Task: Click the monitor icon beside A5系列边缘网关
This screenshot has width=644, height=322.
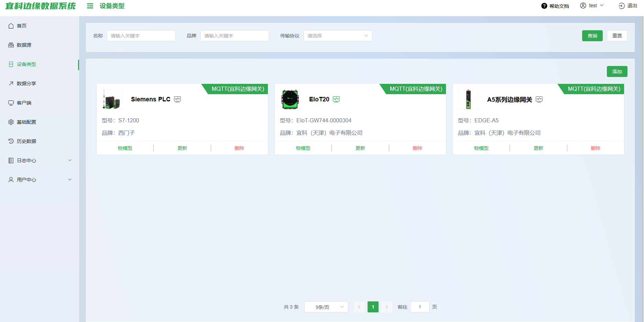Action: coord(539,99)
